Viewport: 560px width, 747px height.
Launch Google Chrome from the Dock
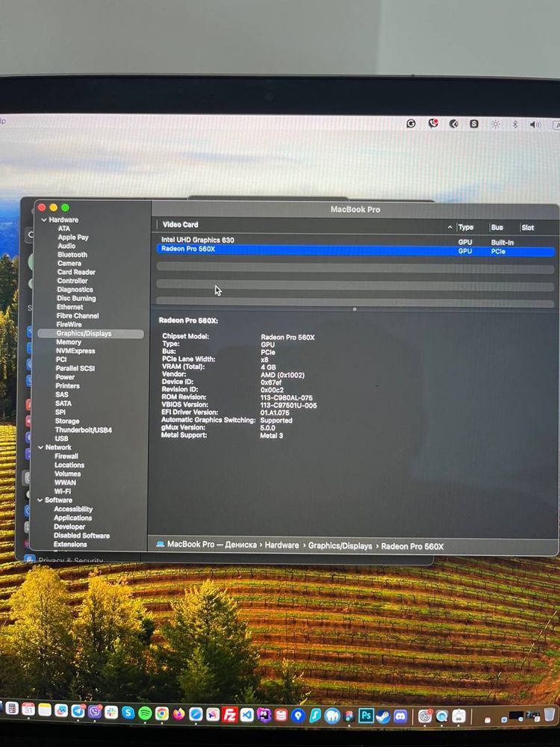click(162, 713)
